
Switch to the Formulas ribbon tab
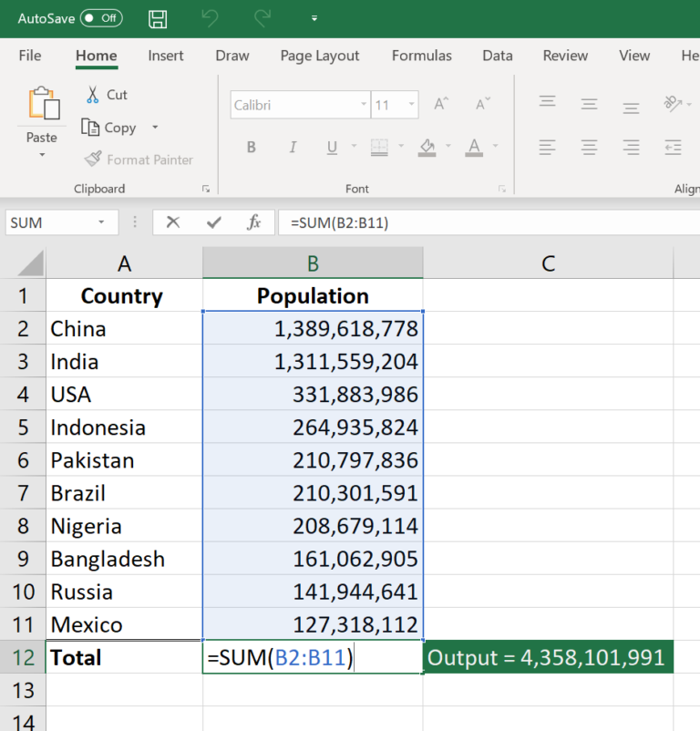pyautogui.click(x=421, y=56)
